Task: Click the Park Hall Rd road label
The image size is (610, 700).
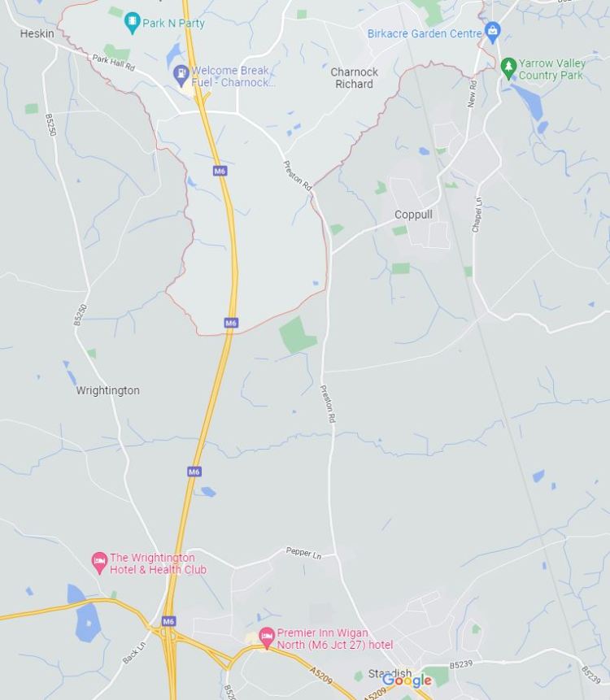Action: pyautogui.click(x=113, y=63)
